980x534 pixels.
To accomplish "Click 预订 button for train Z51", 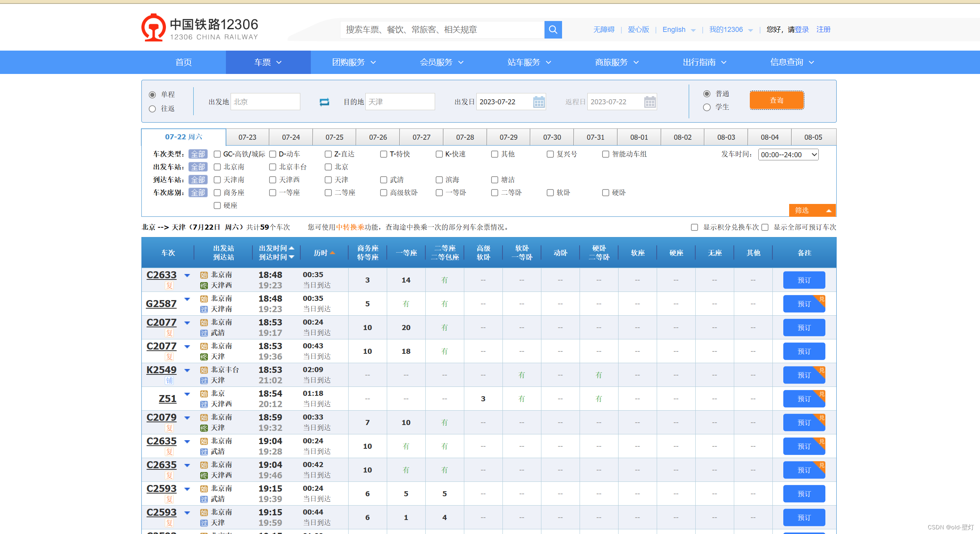I will click(804, 399).
